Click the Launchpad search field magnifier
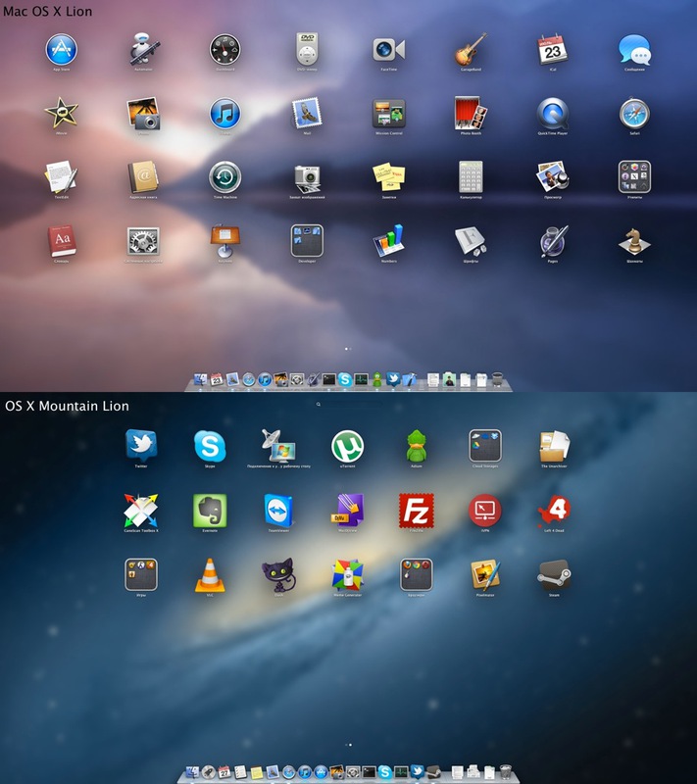This screenshot has width=697, height=784. [318, 404]
